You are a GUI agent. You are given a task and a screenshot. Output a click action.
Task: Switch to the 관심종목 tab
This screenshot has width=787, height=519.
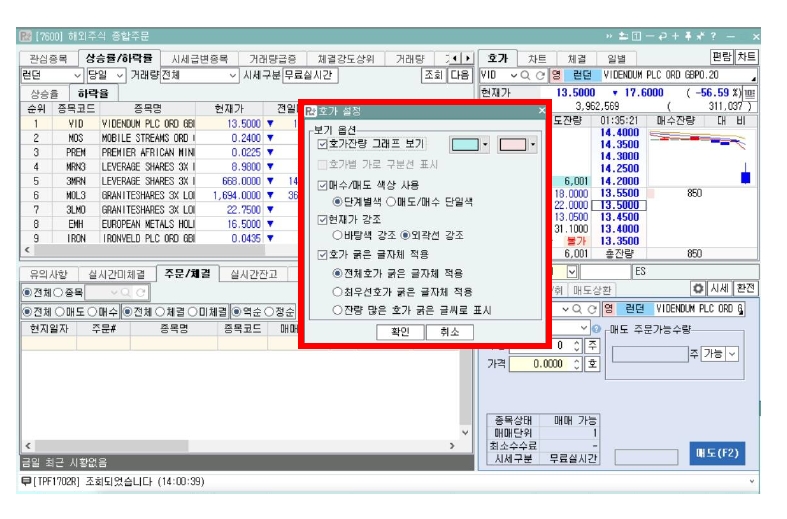48,59
